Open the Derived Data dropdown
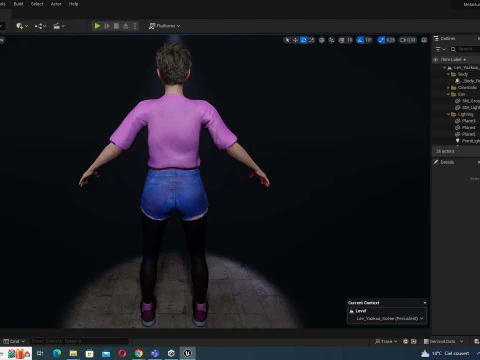The height and width of the screenshot is (360, 480). pos(443,341)
